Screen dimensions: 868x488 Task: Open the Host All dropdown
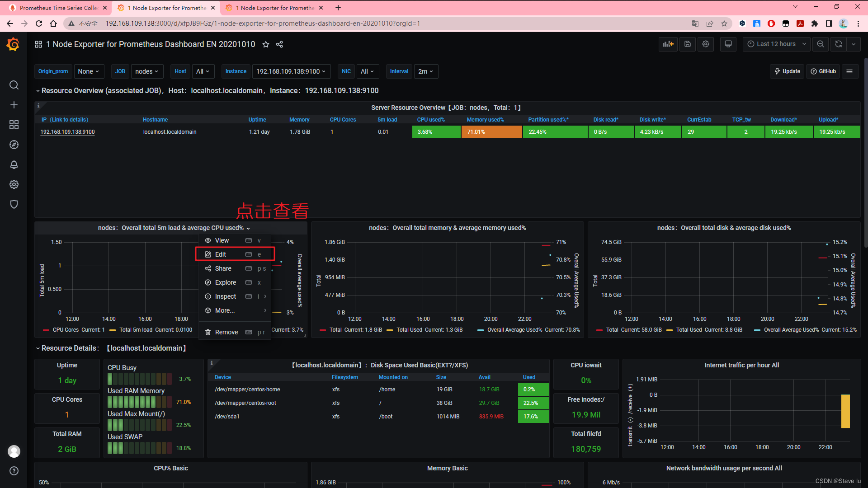click(x=203, y=71)
